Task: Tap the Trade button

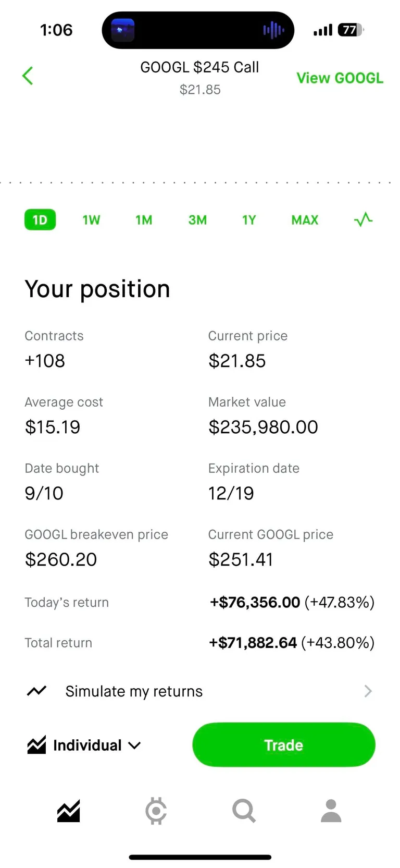Action: coord(283,745)
